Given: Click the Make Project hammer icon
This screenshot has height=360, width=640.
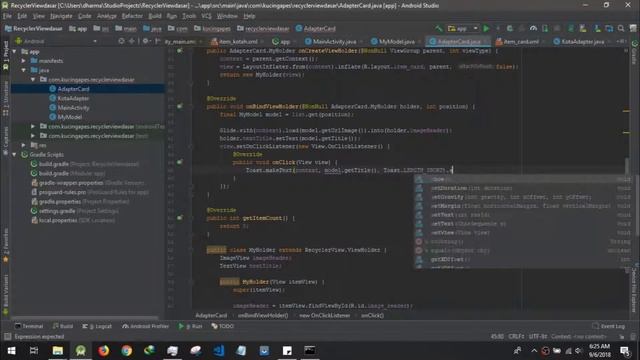Looking at the screenshot, I should 439,29.
